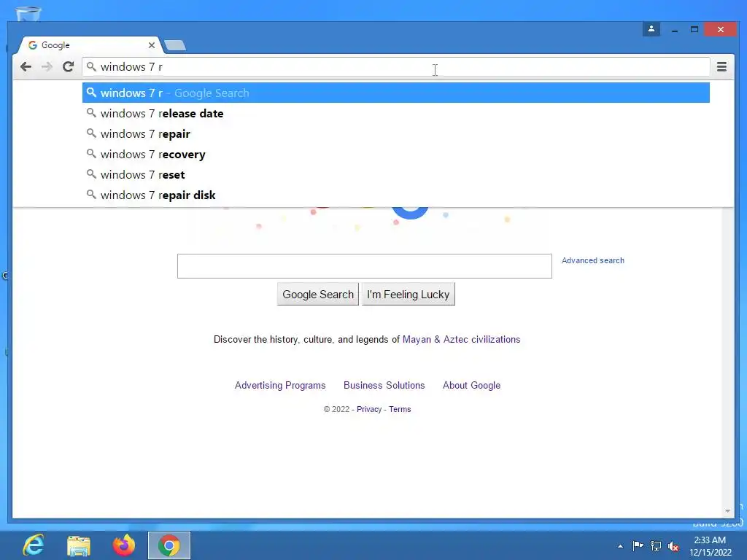This screenshot has height=560, width=747.
Task: Open the Chrome hamburger menu
Action: coord(721,66)
